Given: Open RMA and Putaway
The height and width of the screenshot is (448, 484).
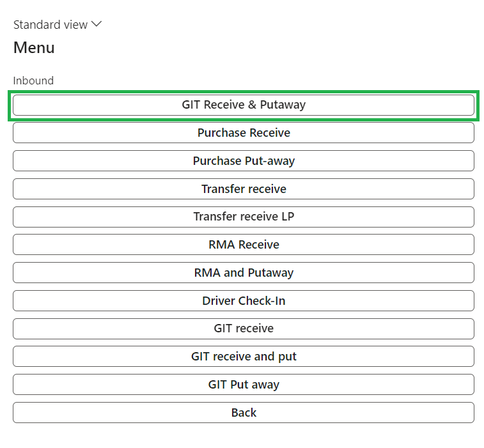Looking at the screenshot, I should coord(243,273).
